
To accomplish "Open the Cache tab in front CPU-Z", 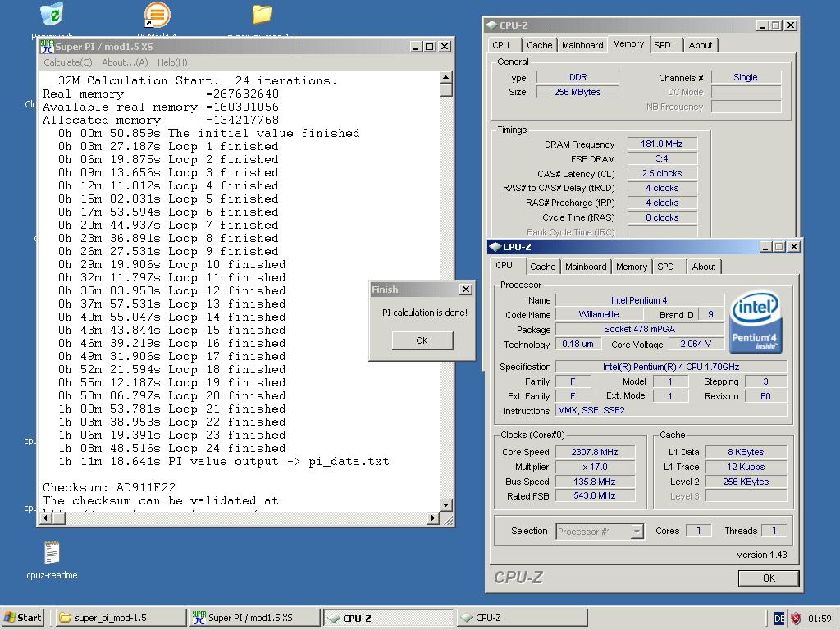I will coord(543,267).
